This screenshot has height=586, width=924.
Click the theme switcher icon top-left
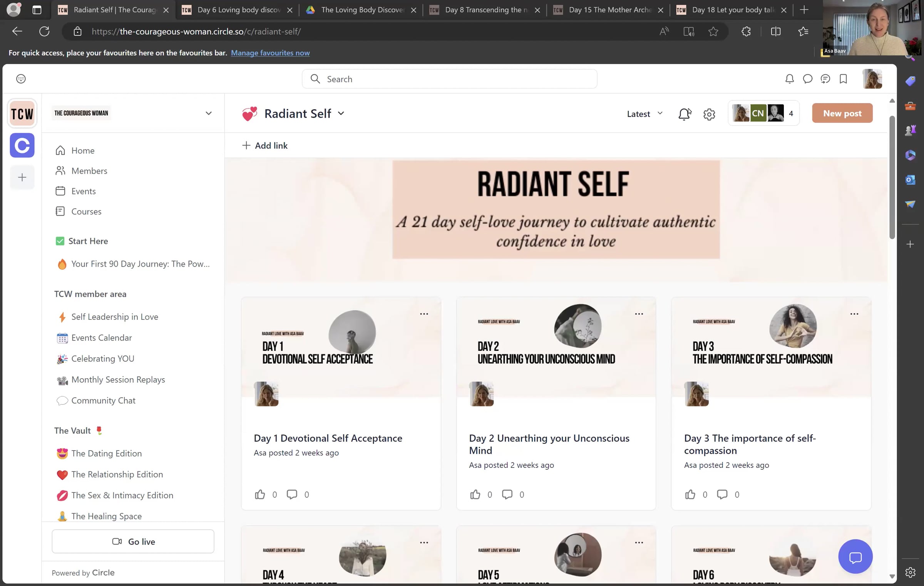21,79
